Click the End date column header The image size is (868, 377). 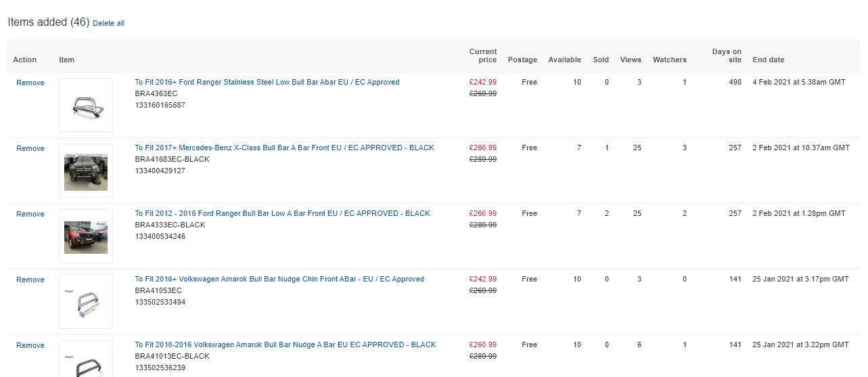(769, 60)
